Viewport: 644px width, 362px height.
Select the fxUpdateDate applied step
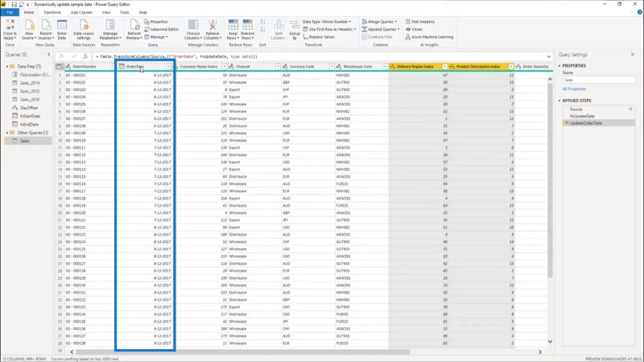pos(582,116)
